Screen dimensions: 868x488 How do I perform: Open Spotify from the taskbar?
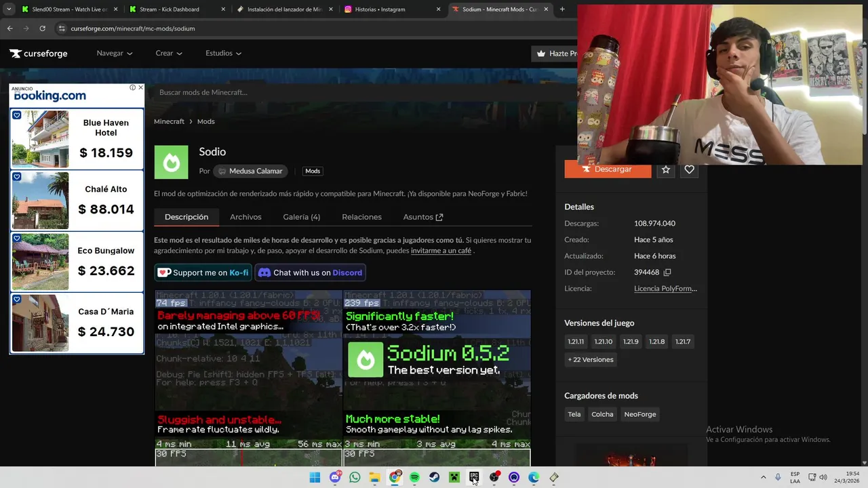(414, 478)
